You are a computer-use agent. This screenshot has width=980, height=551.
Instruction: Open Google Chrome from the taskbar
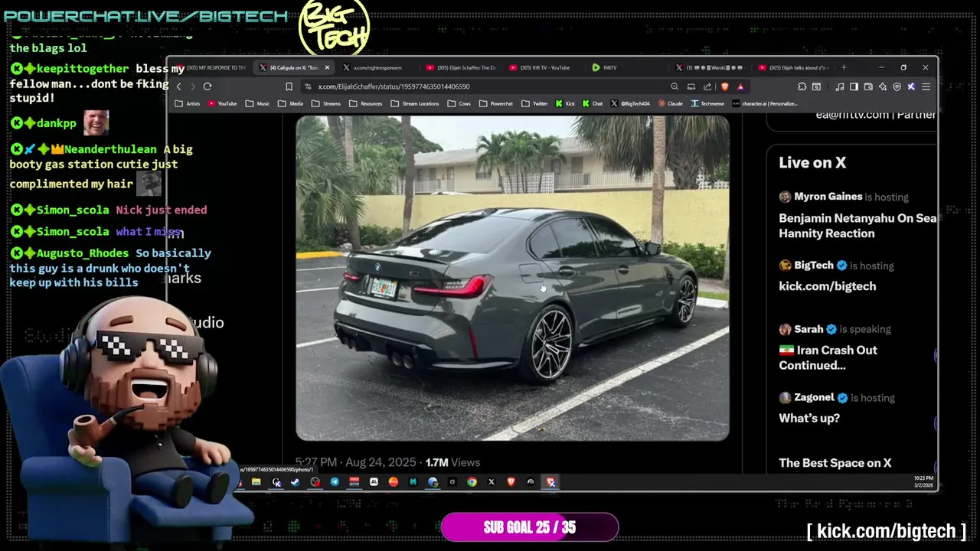click(x=472, y=482)
